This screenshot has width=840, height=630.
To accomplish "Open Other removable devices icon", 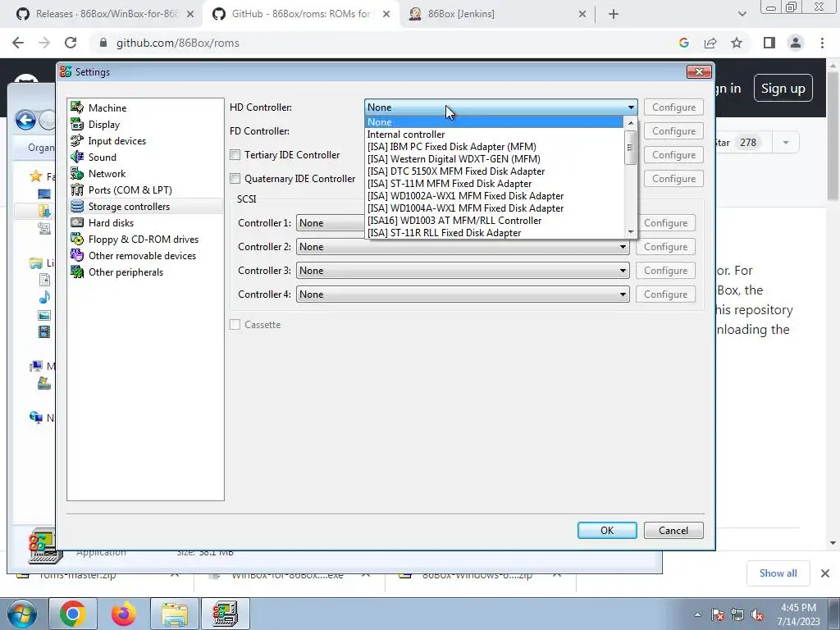I will 77,256.
